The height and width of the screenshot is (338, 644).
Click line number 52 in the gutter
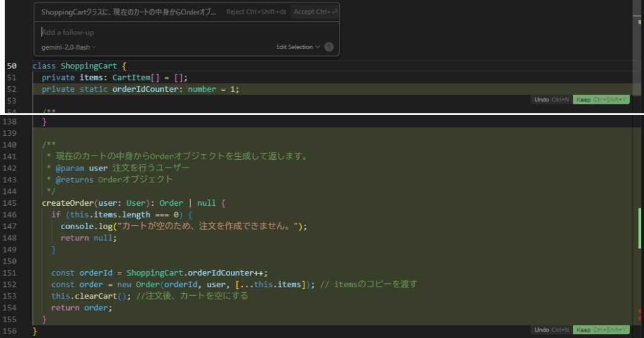tap(12, 89)
